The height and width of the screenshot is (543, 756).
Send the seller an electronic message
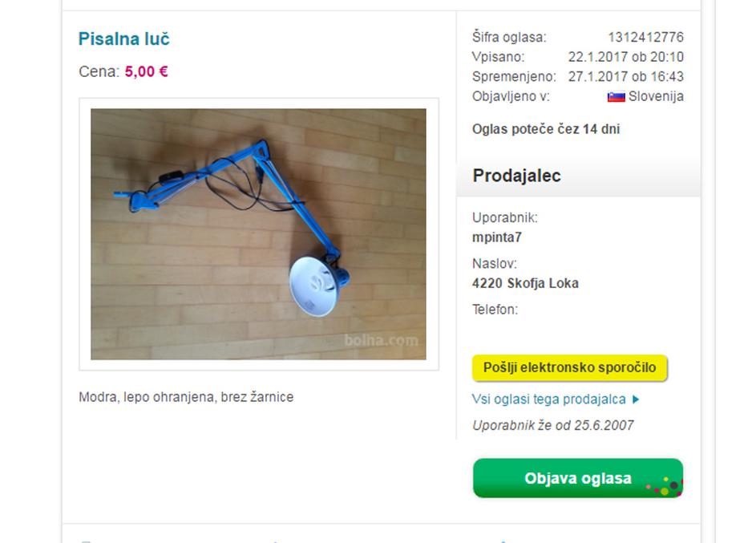click(x=569, y=367)
